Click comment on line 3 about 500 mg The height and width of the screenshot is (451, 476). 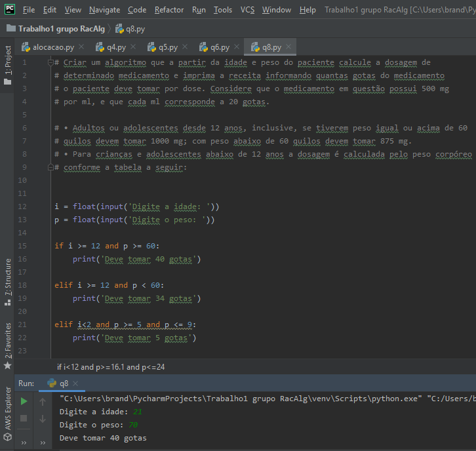pos(252,88)
